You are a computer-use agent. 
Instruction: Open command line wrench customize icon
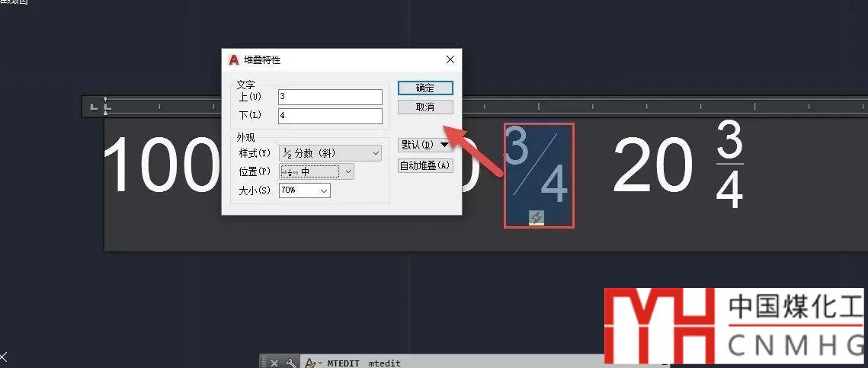(x=293, y=363)
